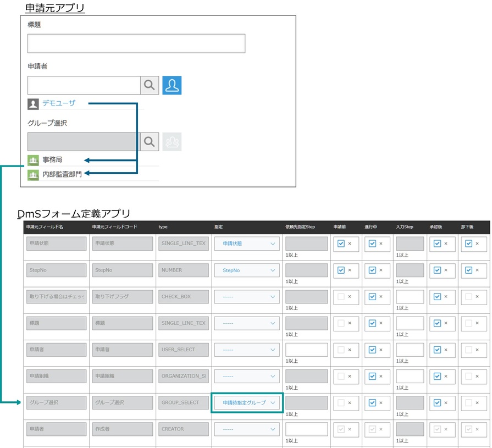Click the 標題 text input field
This screenshot has height=448, width=492.
[136, 43]
